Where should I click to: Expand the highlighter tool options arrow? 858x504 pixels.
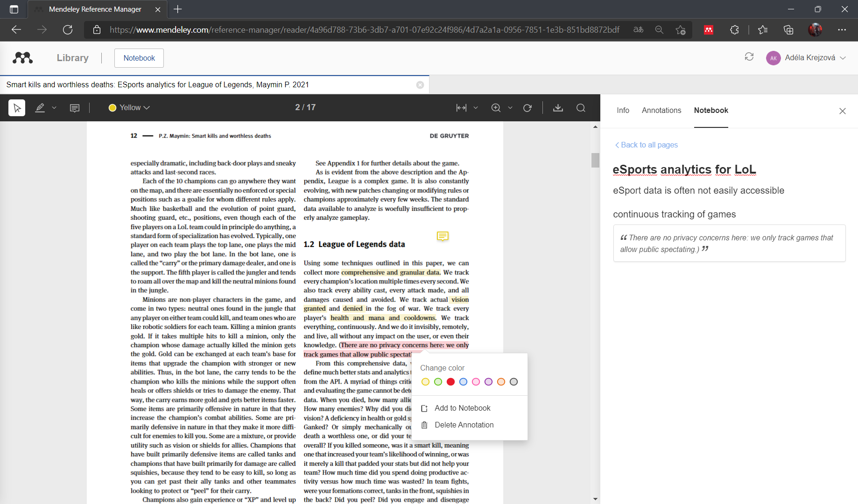[54, 108]
